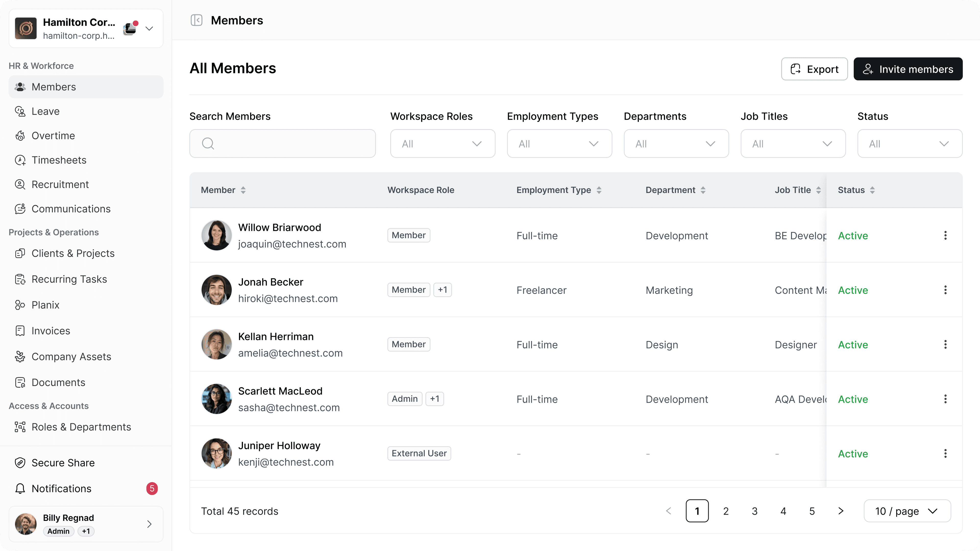Open Roles & Departments menu item
The image size is (980, 551).
[x=81, y=427]
